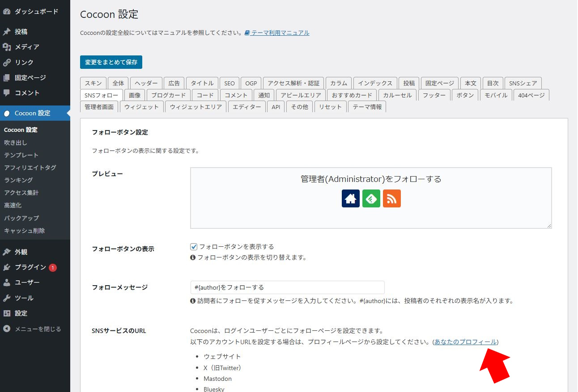Click the preview box resize handle

[x=548, y=226]
